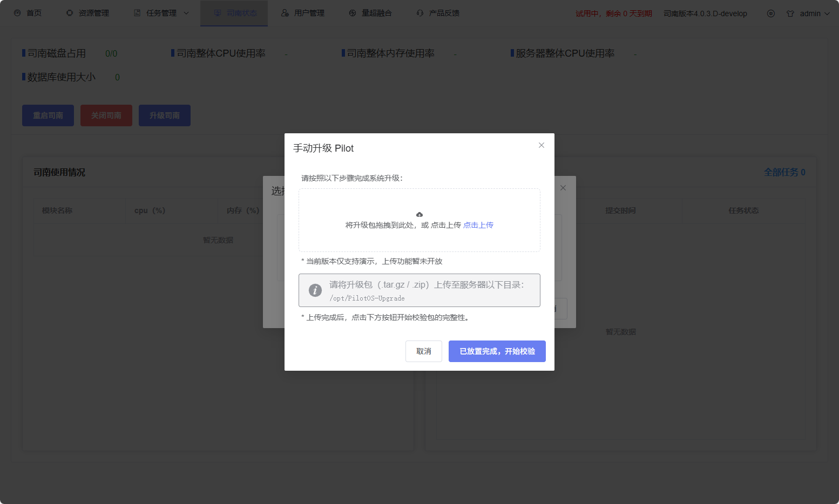The image size is (839, 504).
Task: Click the info icon beside upgrade directory notice
Action: tap(315, 290)
